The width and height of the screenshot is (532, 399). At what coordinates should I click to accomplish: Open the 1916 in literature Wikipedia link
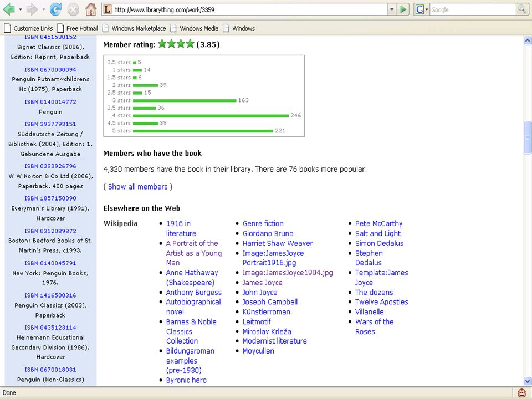[x=181, y=228]
